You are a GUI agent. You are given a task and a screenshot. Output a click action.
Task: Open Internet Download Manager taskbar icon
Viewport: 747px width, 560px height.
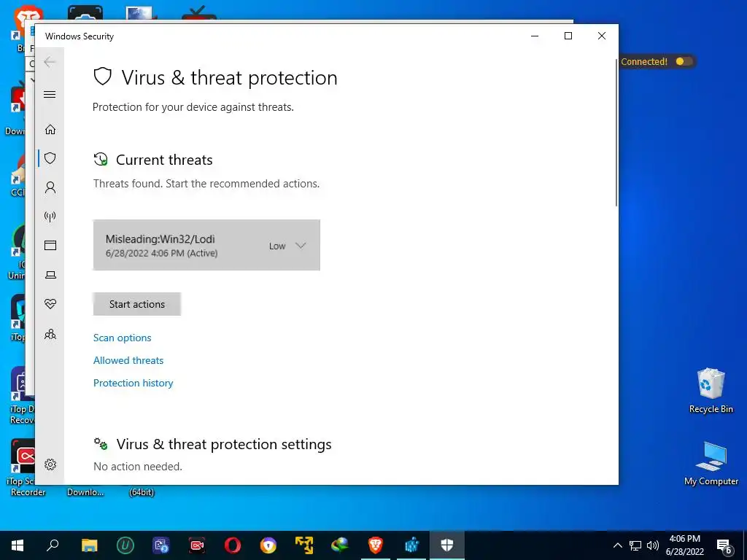340,545
